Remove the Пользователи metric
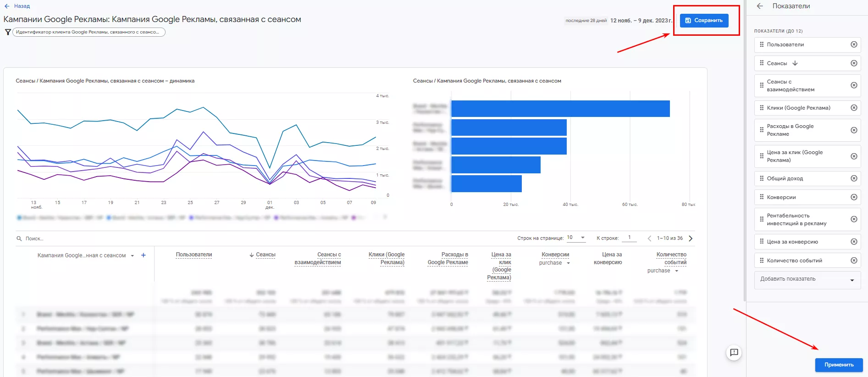 854,44
